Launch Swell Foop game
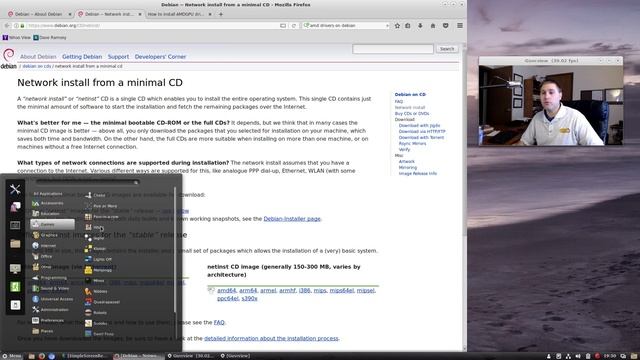 pos(100,333)
